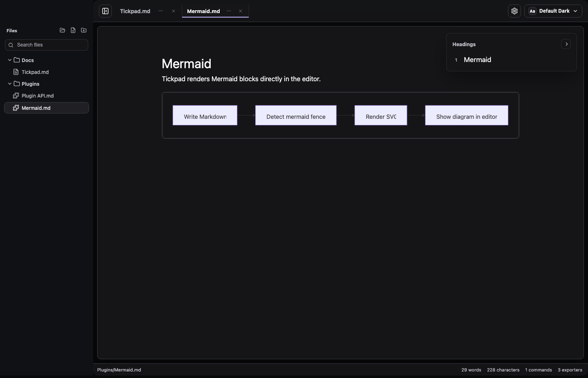The image size is (588, 378).
Task: Click the 228 characters status entry
Action: [x=503, y=370]
